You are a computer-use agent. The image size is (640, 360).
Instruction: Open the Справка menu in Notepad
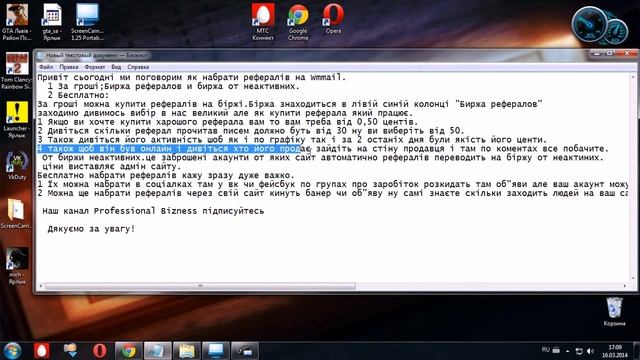[x=138, y=67]
